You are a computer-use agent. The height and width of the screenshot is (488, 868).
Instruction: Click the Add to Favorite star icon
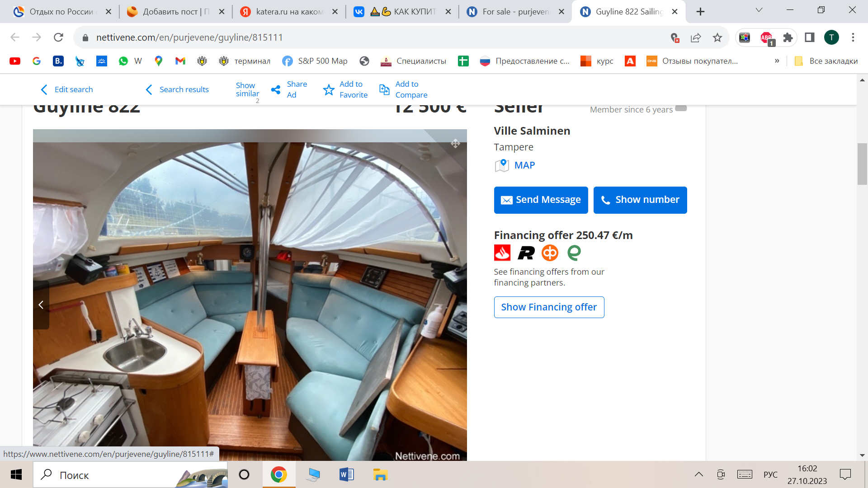329,90
